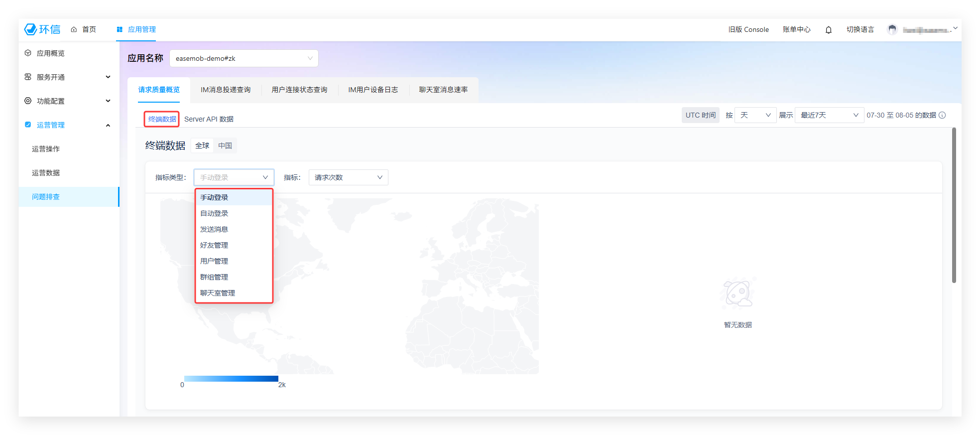This screenshot has width=980, height=435.
Task: Open the 旧版 Console link
Action: (x=748, y=30)
